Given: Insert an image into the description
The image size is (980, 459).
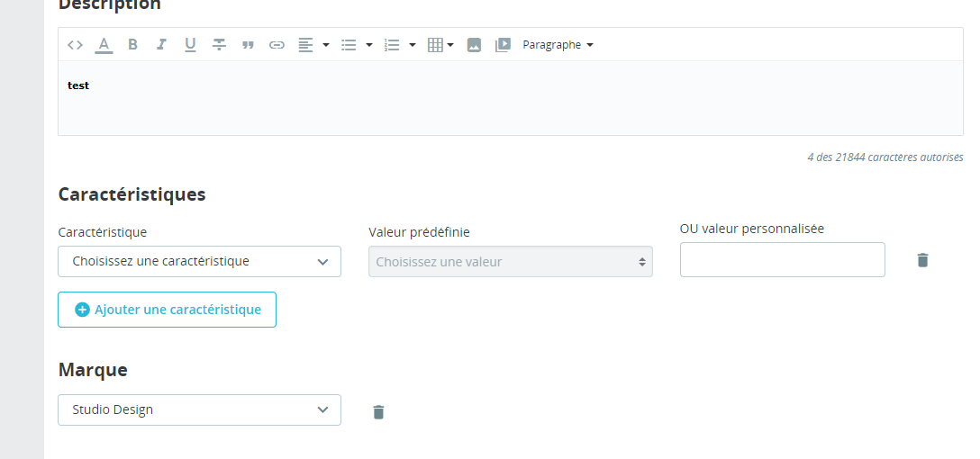Looking at the screenshot, I should coord(474,45).
